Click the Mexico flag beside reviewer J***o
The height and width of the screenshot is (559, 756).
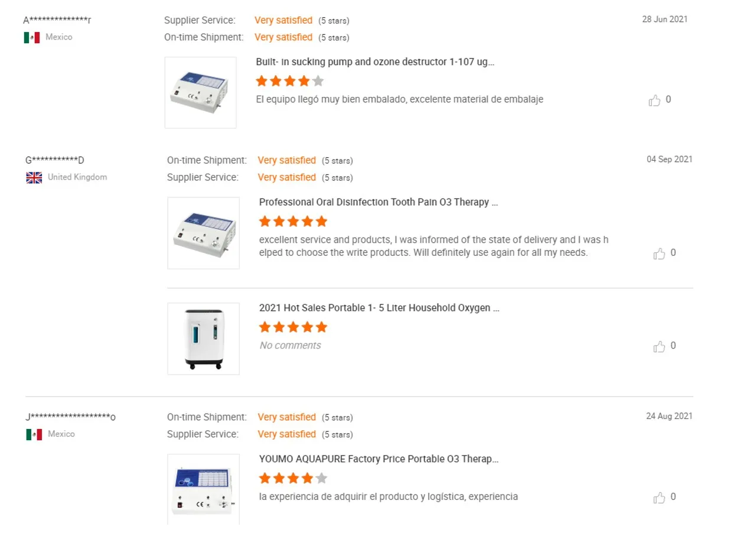[34, 434]
